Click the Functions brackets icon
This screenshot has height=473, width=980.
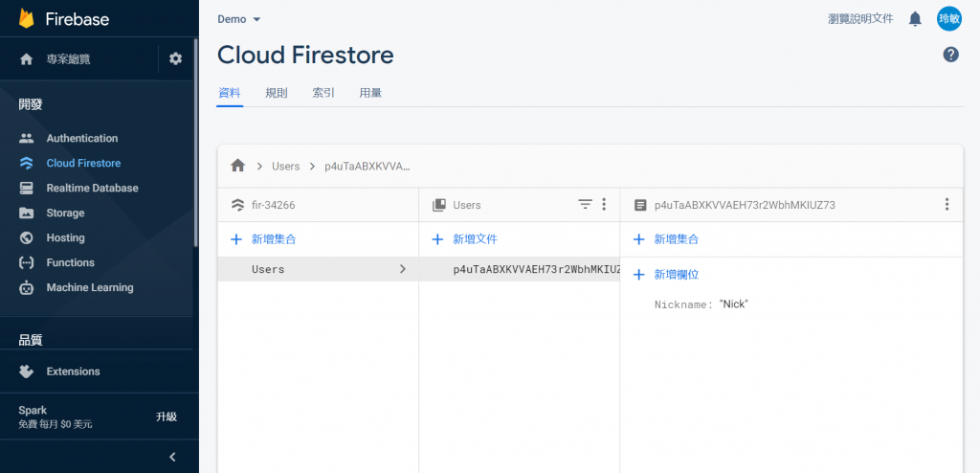[x=26, y=262]
